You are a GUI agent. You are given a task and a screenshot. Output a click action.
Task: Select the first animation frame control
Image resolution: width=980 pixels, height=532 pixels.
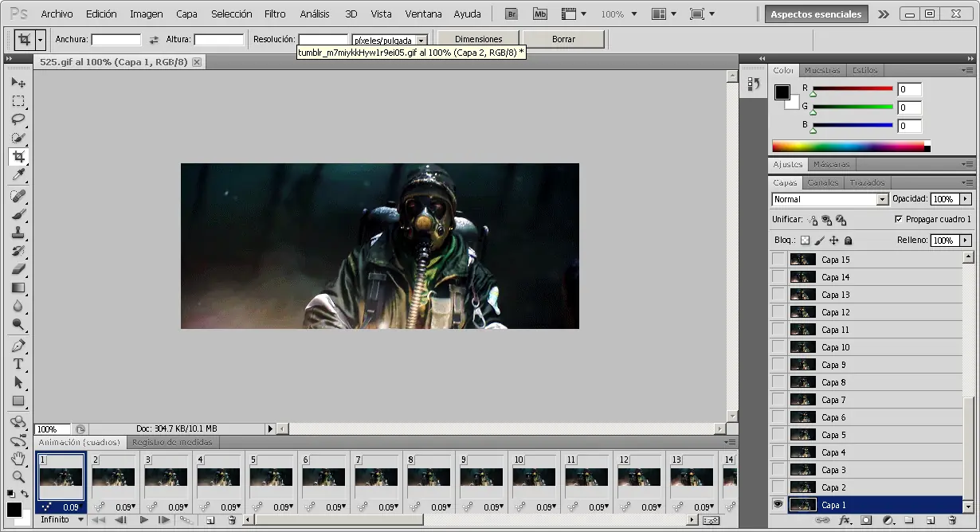coord(100,520)
